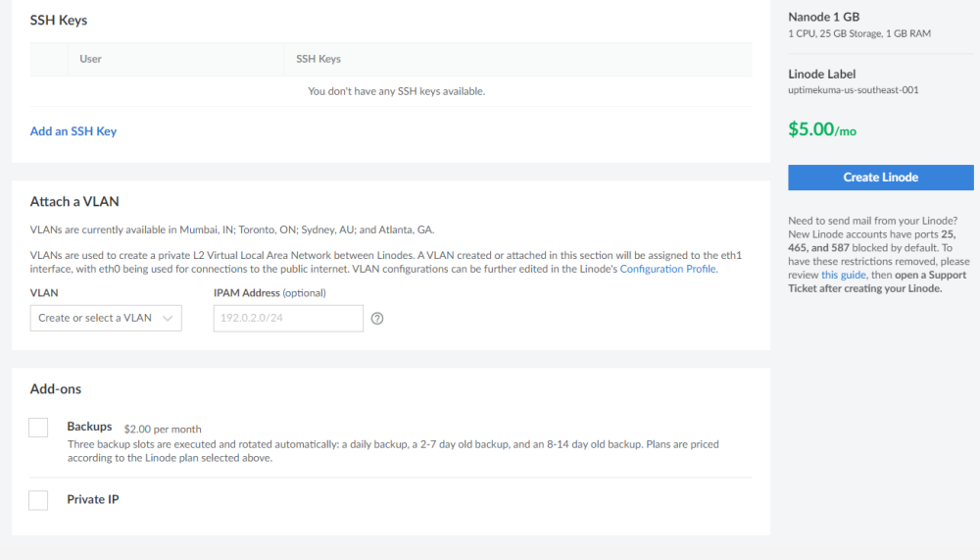Click the IPAM Address help question-mark icon
This screenshot has height=560, width=980.
click(x=377, y=319)
